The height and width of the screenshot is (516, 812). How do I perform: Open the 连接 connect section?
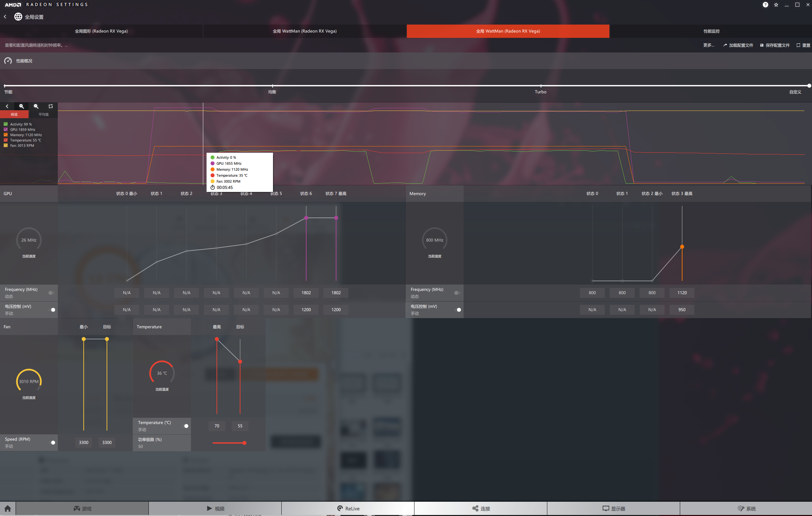(481, 508)
